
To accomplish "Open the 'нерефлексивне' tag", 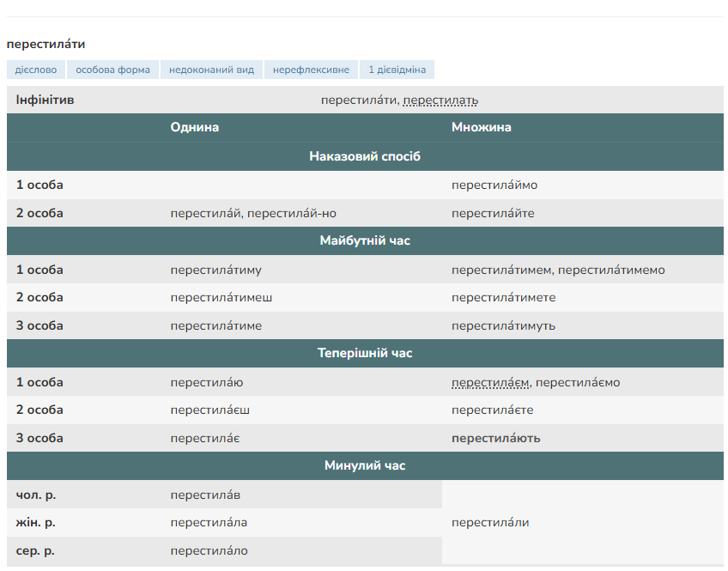I will coord(311,70).
